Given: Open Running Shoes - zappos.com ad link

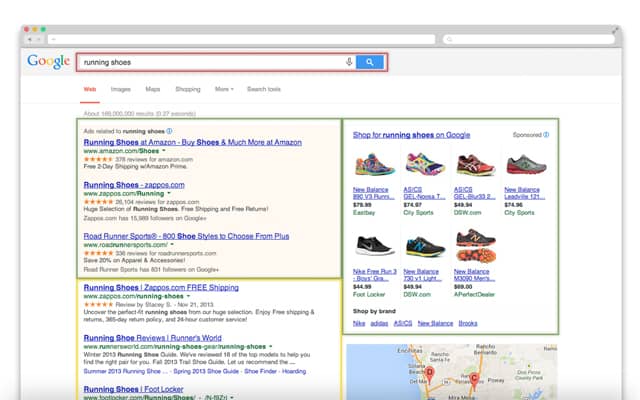Looking at the screenshot, I should [134, 185].
